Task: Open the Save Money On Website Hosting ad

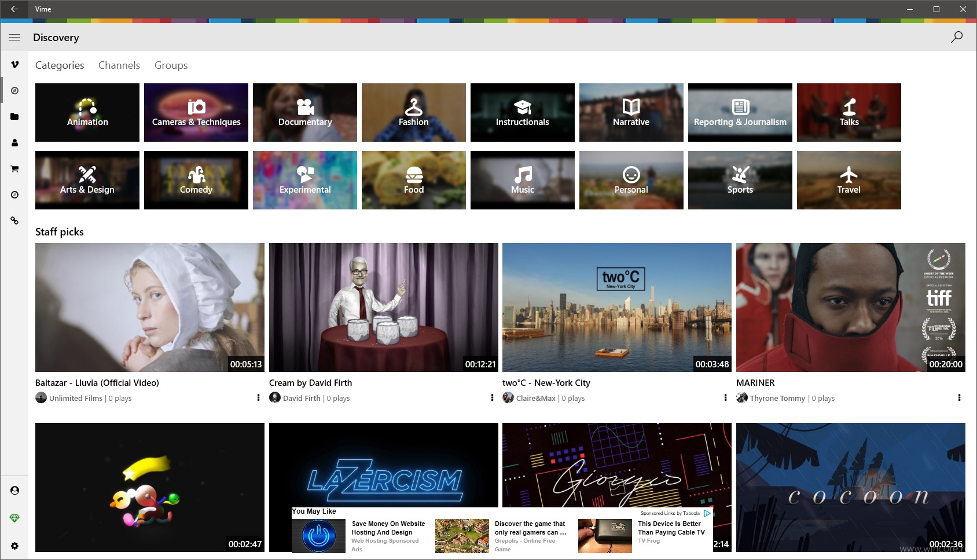Action: [x=359, y=536]
